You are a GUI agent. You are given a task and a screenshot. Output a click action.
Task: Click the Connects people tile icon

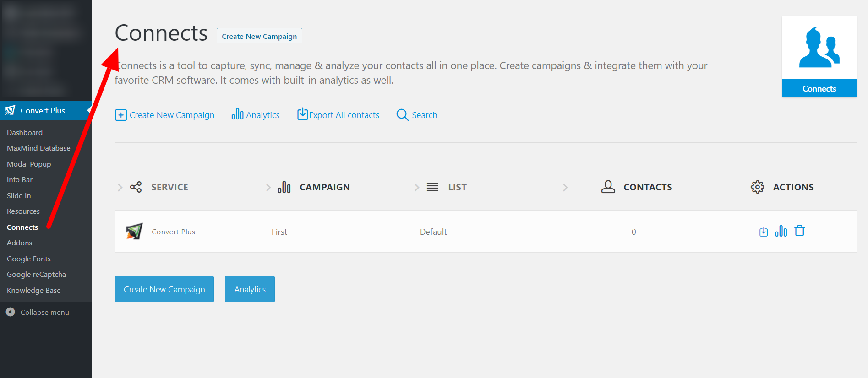coord(819,48)
